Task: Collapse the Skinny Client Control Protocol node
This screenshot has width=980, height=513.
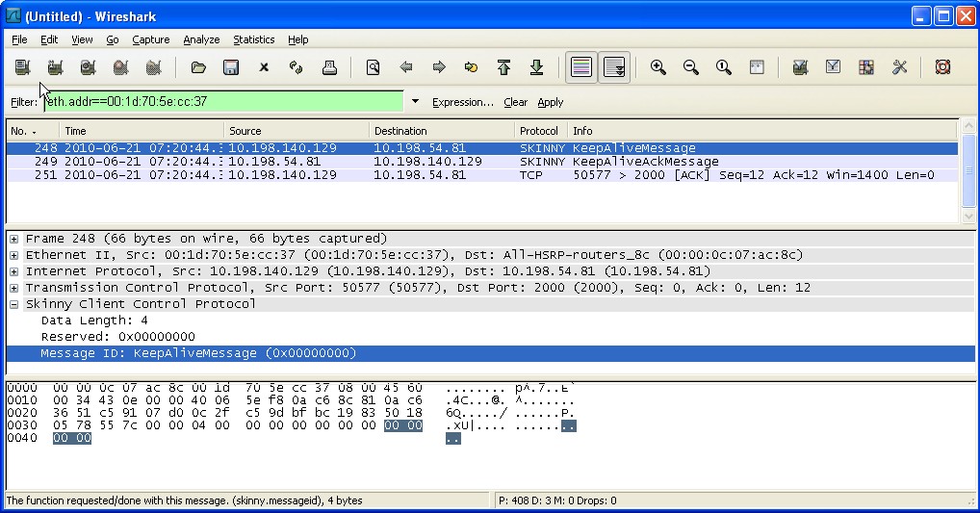Action: 14,304
